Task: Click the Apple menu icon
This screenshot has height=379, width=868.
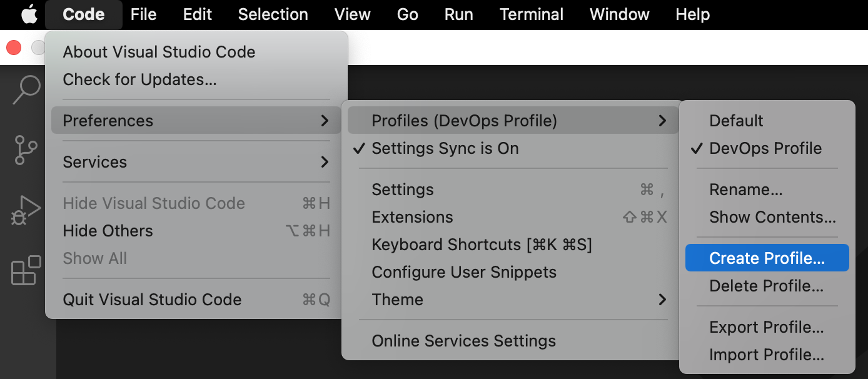Action: tap(29, 14)
